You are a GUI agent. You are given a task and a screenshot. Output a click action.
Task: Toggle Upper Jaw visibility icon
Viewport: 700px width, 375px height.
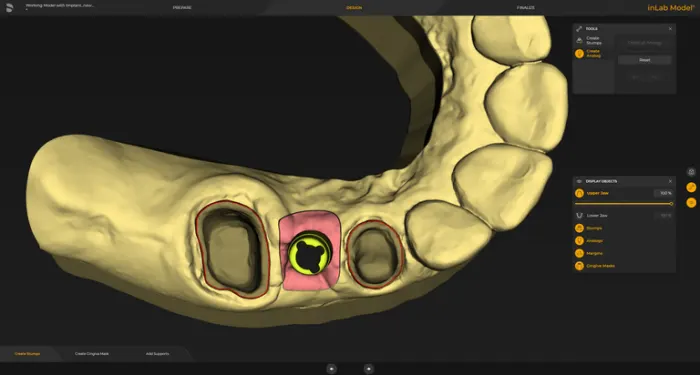click(x=579, y=193)
